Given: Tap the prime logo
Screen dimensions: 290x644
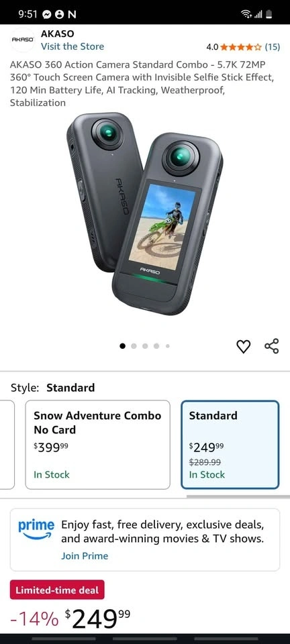Looking at the screenshot, I should (36, 530).
